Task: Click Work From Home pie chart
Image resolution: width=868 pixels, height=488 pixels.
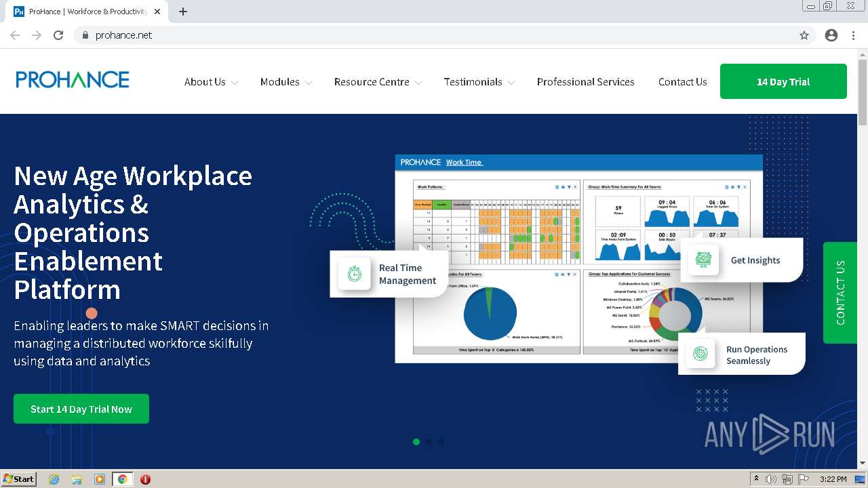Action: (490, 313)
